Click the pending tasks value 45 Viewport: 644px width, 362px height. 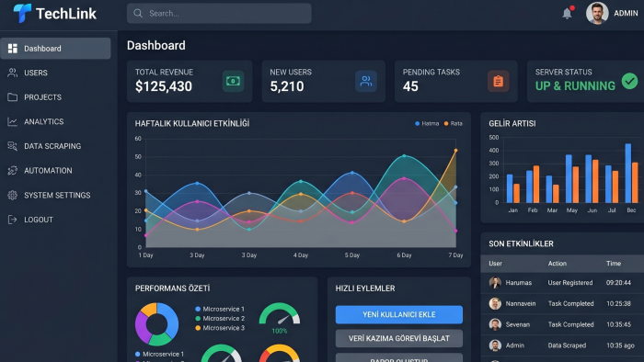410,86
